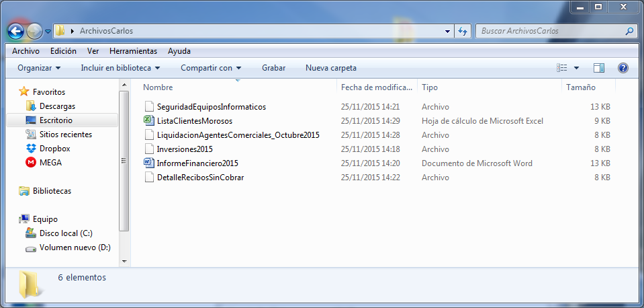Image resolution: width=644 pixels, height=308 pixels.
Task: Click the 6 elementos status text
Action: [82, 278]
